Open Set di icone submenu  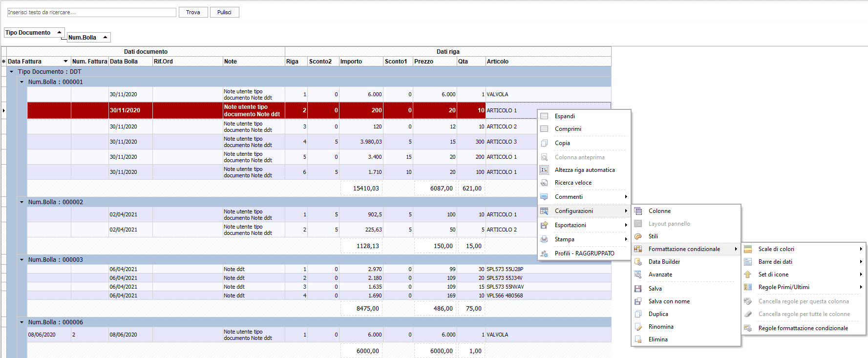tap(804, 274)
